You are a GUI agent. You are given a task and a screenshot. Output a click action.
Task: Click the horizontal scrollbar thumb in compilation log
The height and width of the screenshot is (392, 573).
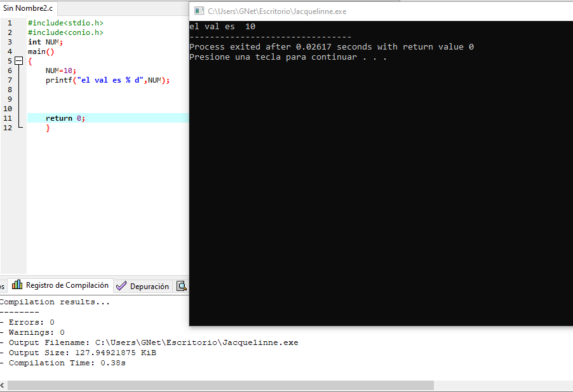220,386
